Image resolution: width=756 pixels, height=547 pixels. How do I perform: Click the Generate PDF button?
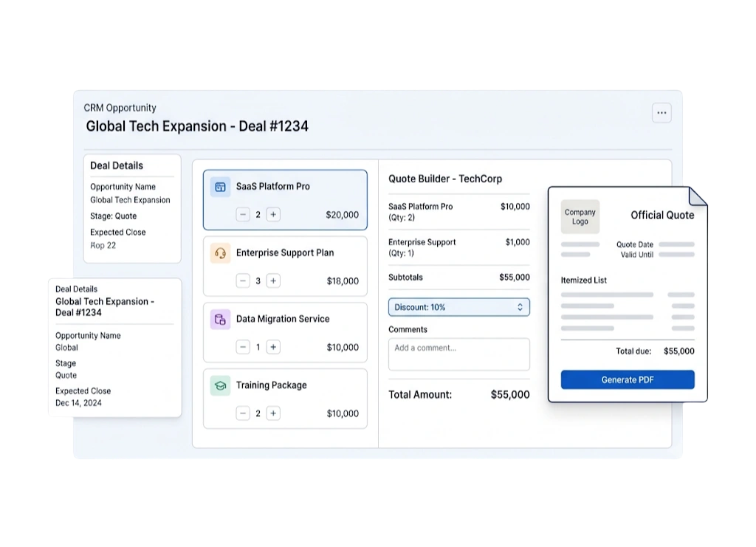coord(628,379)
